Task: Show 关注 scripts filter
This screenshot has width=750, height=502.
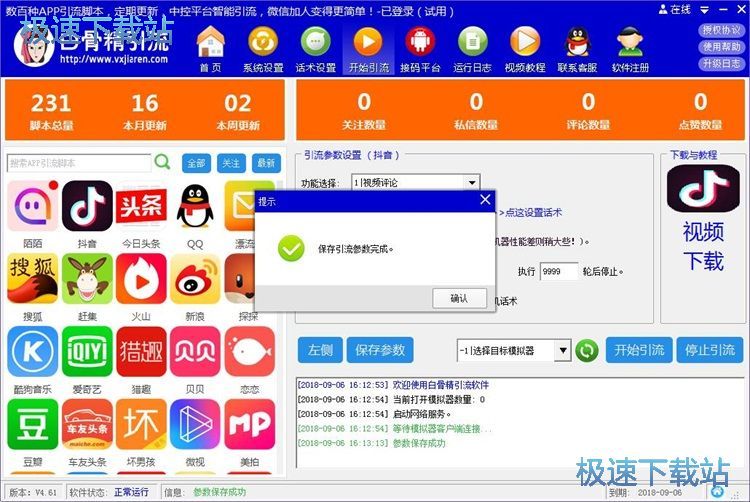Action: [232, 164]
